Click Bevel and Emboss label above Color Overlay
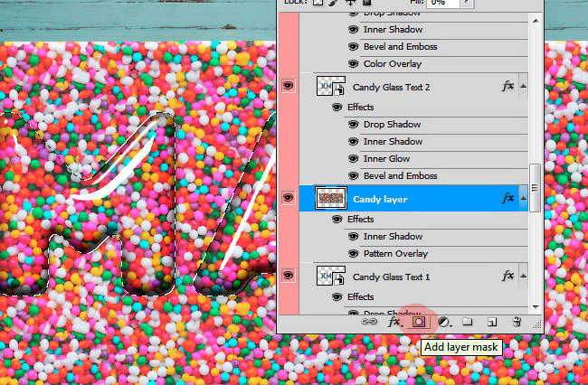Image resolution: width=588 pixels, height=385 pixels. (x=400, y=47)
